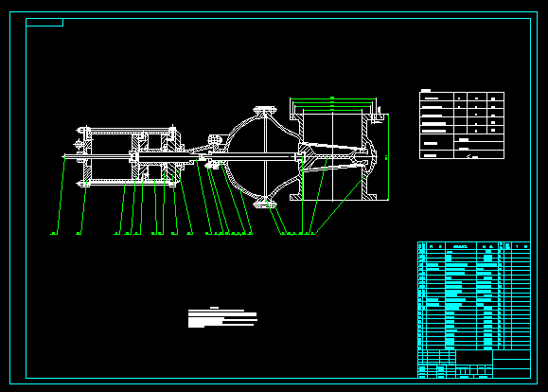Select the white technical notes text block
The image size is (548, 392).
point(222,317)
